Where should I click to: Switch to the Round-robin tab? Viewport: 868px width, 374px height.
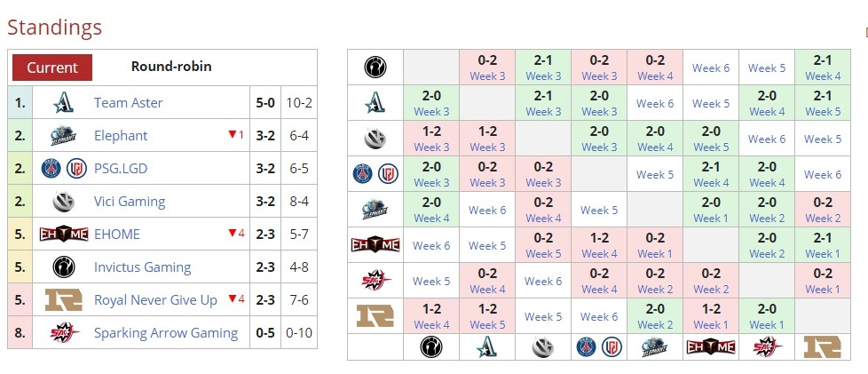coord(171,67)
